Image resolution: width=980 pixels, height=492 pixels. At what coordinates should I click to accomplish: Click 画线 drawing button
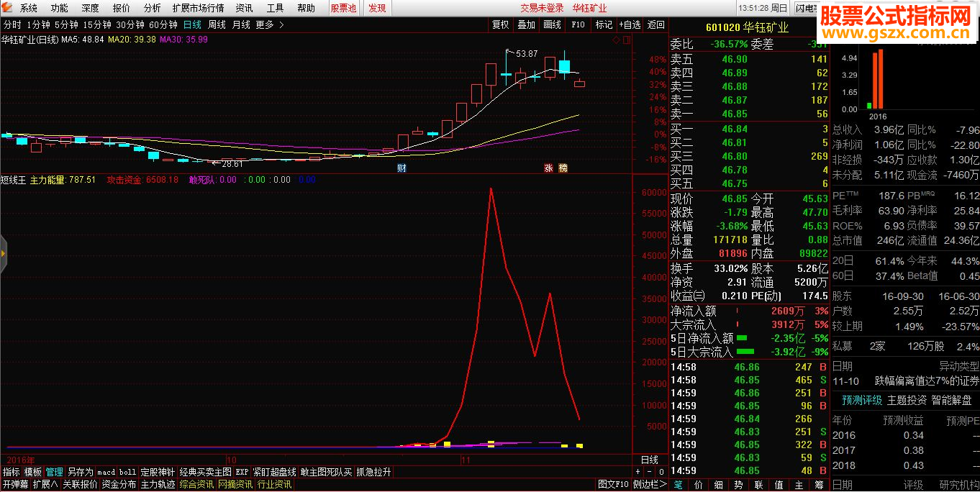[x=552, y=24]
